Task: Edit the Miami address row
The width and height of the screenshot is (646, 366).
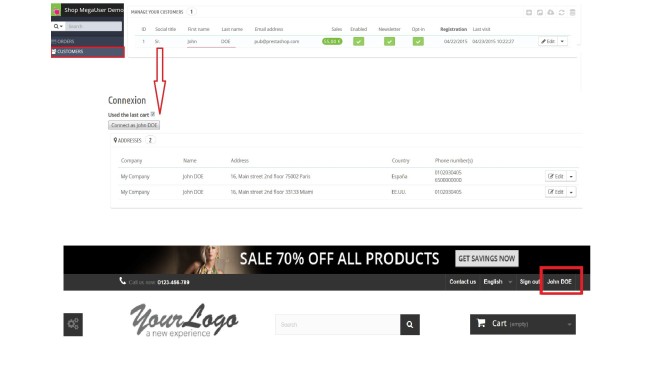Action: point(556,192)
